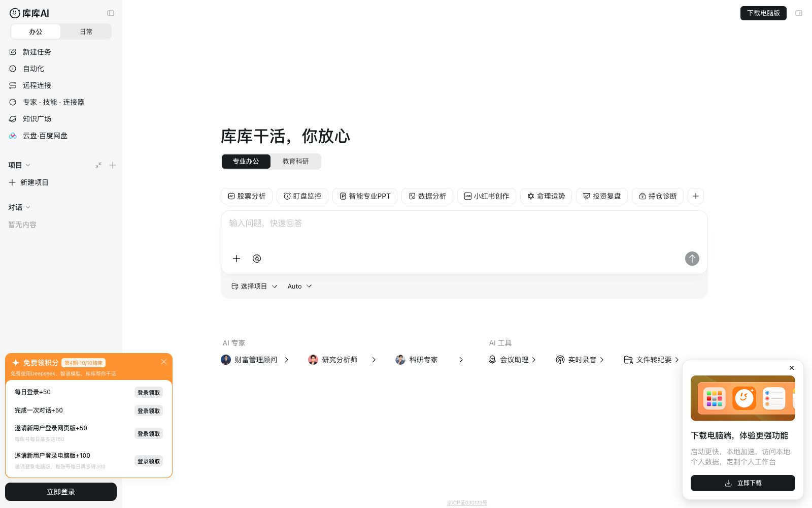This screenshot has width=812, height=508.
Task: Click the attachment plus icon in input box
Action: [236, 259]
